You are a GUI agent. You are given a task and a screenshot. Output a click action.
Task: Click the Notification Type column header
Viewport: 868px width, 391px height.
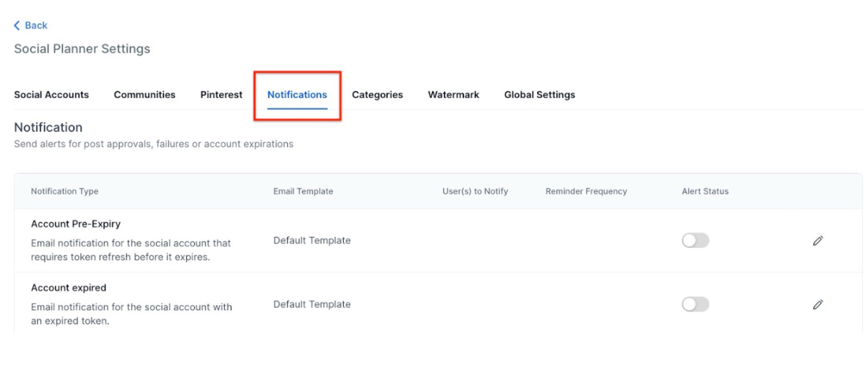pyautogui.click(x=64, y=191)
